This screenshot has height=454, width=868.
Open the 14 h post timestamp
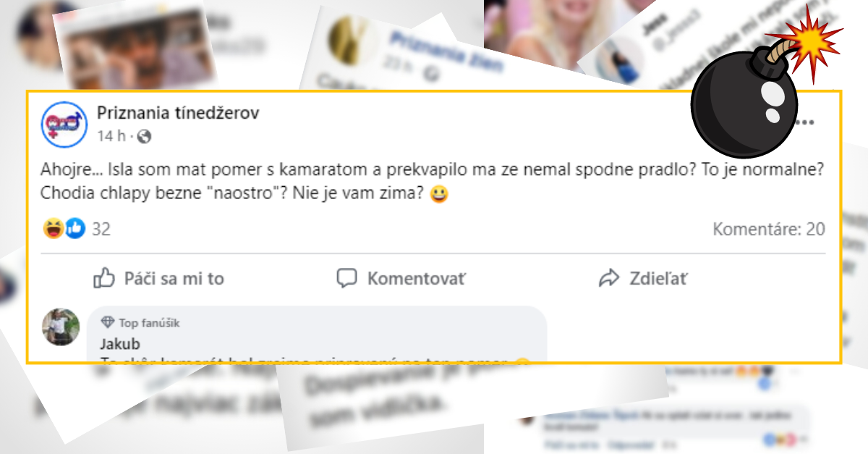pos(111,135)
